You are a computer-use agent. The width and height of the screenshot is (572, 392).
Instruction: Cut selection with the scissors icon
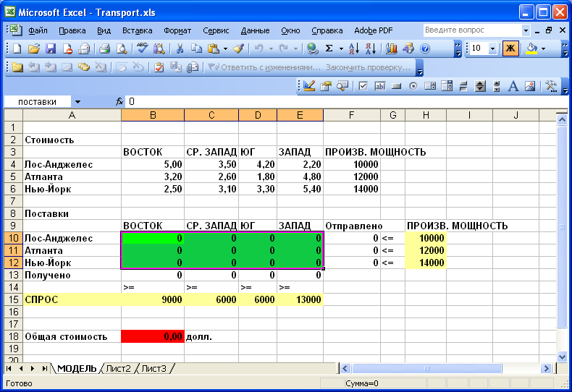point(180,48)
